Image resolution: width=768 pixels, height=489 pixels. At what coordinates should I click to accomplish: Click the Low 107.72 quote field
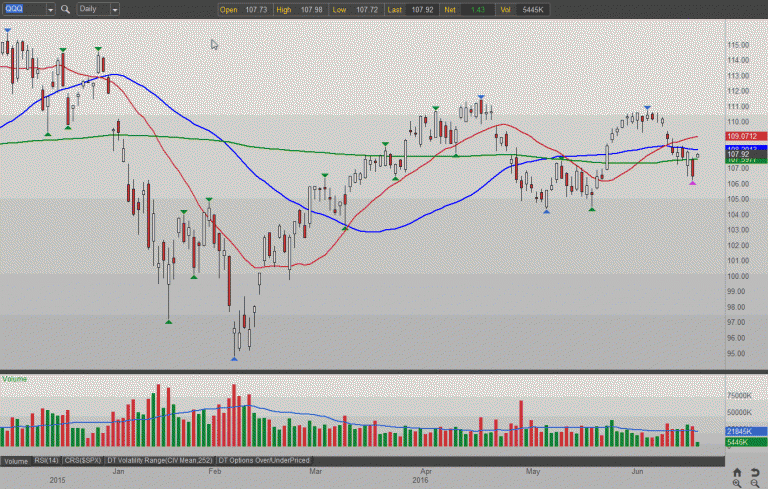[355, 10]
